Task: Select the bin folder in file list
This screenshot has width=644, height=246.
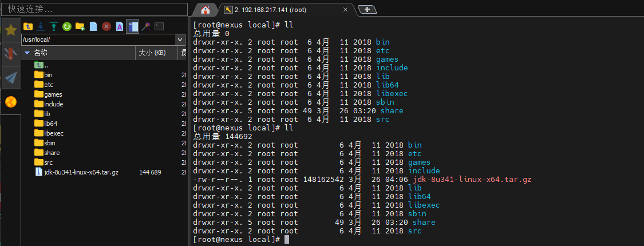Action: 43,75
